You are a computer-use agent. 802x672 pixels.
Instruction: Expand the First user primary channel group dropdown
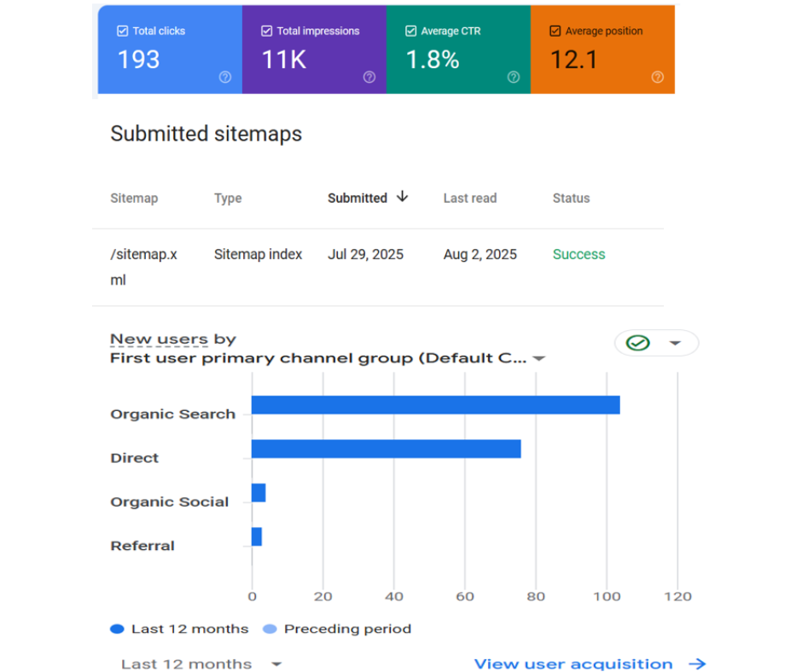tap(538, 359)
